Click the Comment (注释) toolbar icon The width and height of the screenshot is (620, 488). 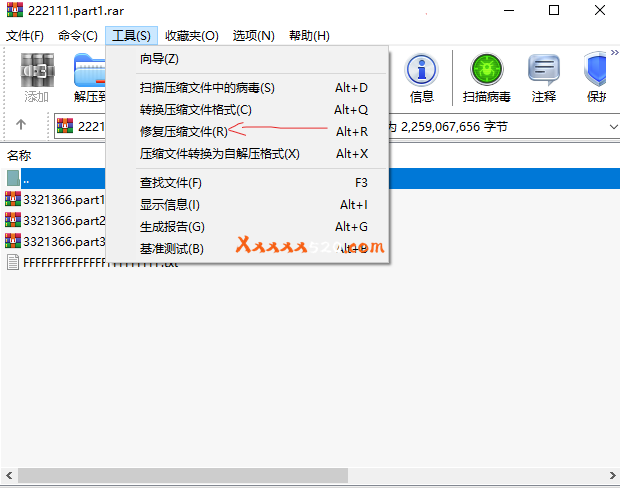(544, 70)
